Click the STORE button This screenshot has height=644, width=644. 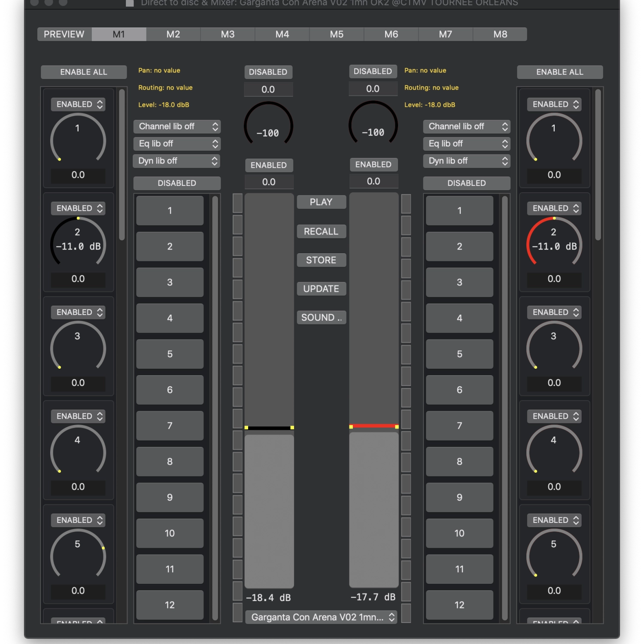coord(321,260)
